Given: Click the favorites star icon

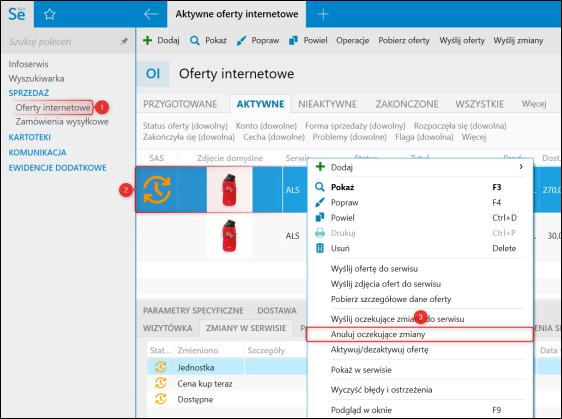Looking at the screenshot, I should [x=49, y=14].
